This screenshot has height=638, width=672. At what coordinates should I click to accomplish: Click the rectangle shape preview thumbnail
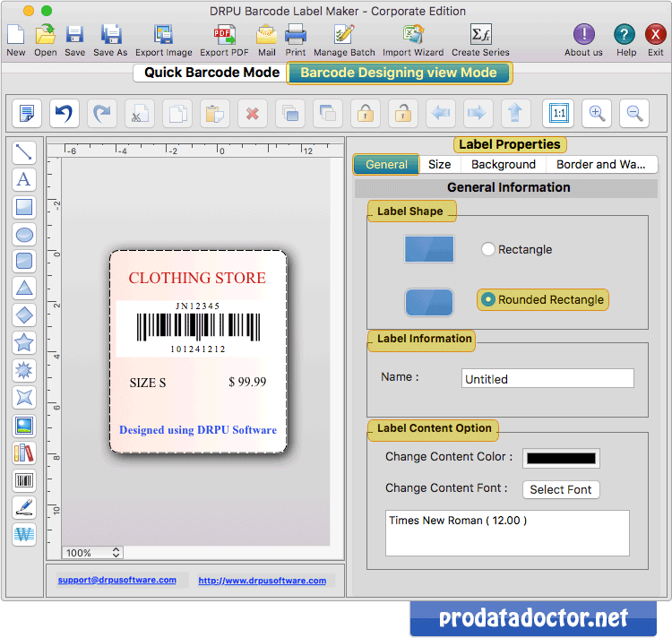coord(429,249)
